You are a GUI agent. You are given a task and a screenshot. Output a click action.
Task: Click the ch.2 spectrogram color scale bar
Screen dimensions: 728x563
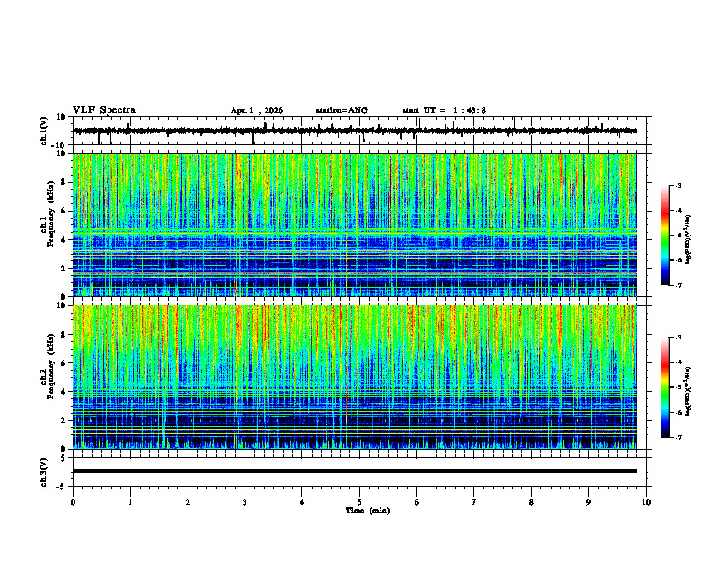[x=665, y=387]
